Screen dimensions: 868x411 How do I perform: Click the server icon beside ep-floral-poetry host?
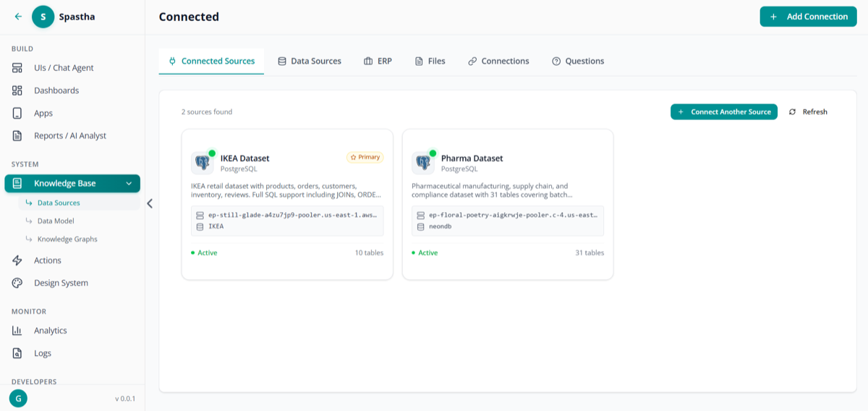coord(420,216)
